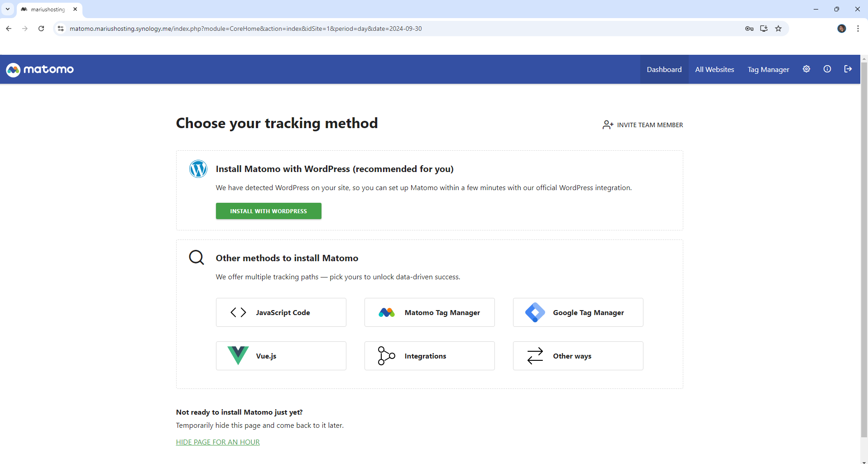
Task: Click the WordPress logo icon
Action: [198, 169]
